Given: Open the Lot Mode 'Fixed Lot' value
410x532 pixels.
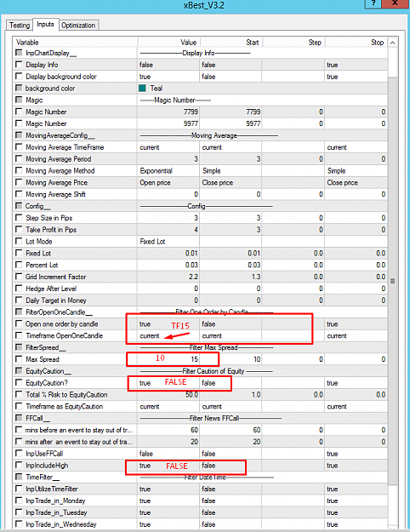Looking at the screenshot, I should 152,242.
